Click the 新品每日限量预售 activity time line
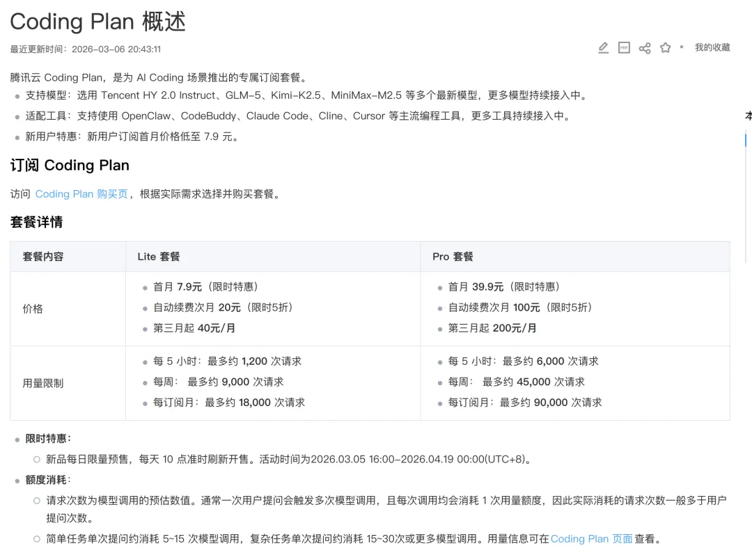This screenshot has height=560, width=752. click(290, 459)
